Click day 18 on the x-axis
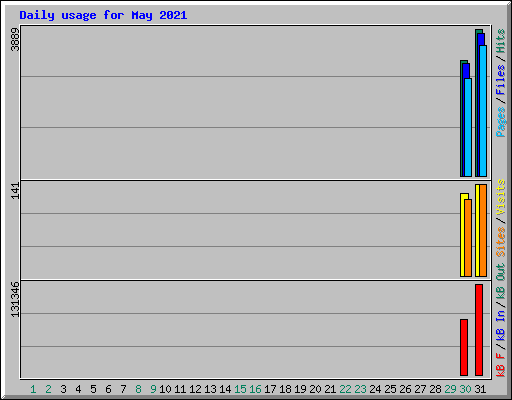The image size is (512, 400). (x=285, y=389)
